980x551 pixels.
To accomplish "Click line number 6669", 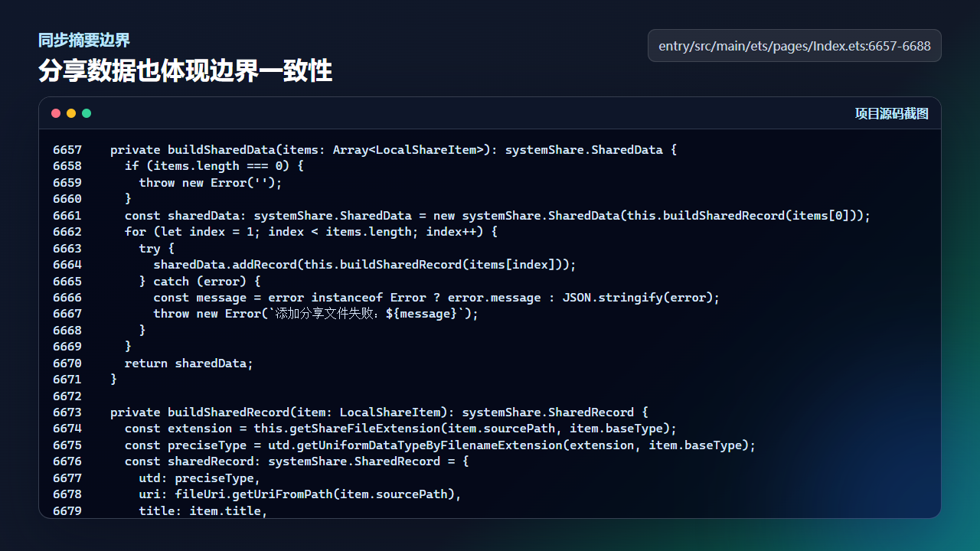I will point(67,347).
